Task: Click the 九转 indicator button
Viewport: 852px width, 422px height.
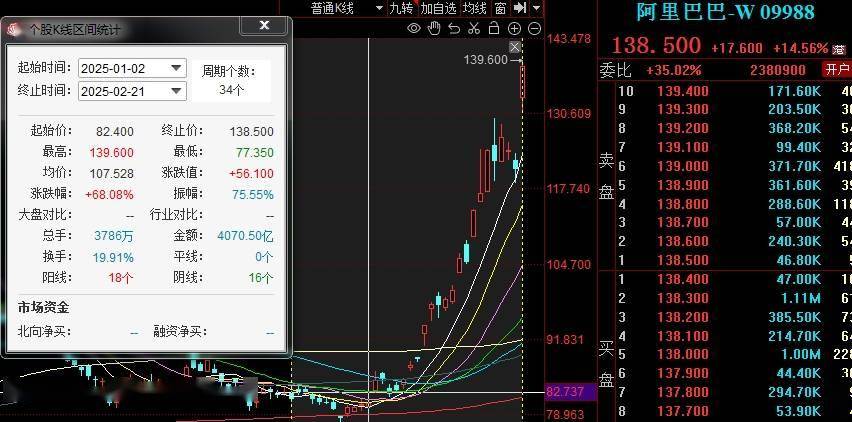Action: (x=401, y=8)
